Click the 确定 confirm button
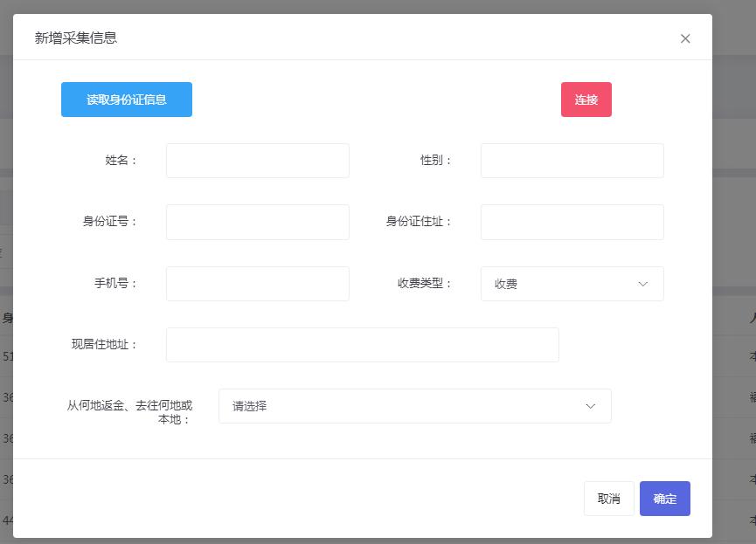Image resolution: width=756 pixels, height=544 pixels. [664, 499]
